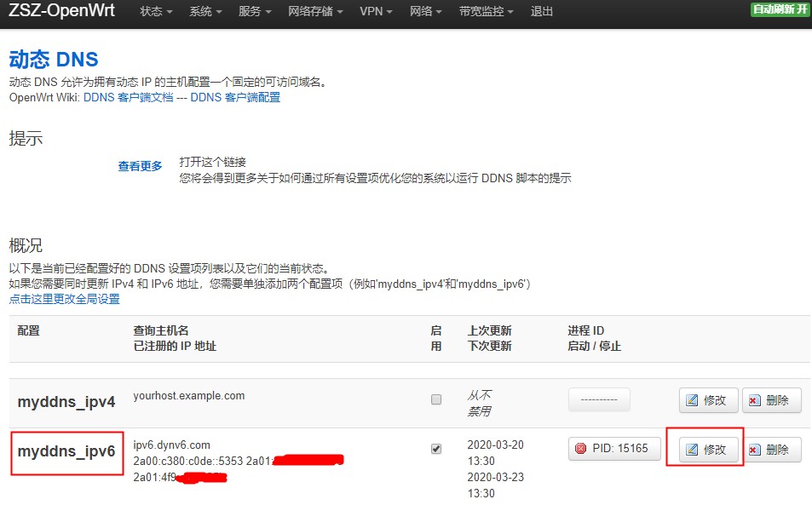The width and height of the screenshot is (812, 505).
Task: Click the global settings change link
Action: pos(65,299)
